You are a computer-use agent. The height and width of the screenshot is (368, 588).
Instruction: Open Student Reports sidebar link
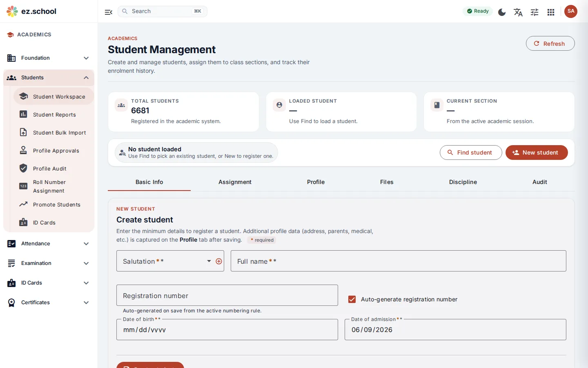pyautogui.click(x=54, y=114)
